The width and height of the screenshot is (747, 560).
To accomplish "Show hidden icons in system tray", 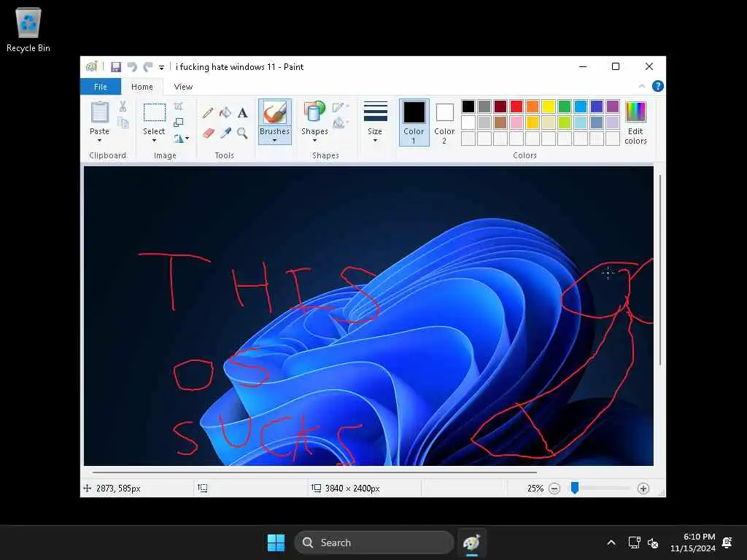I will 611,542.
